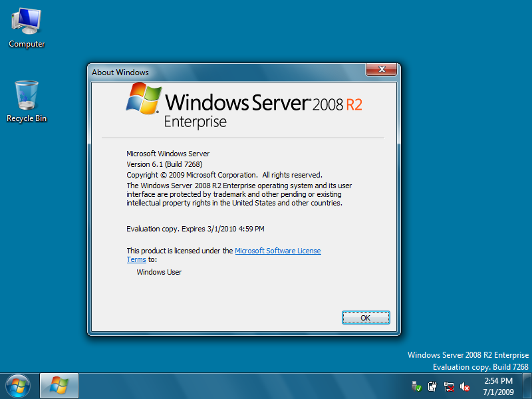Click the Windows flag logo in the dialog
The height and width of the screenshot is (399, 532).
coord(144,98)
